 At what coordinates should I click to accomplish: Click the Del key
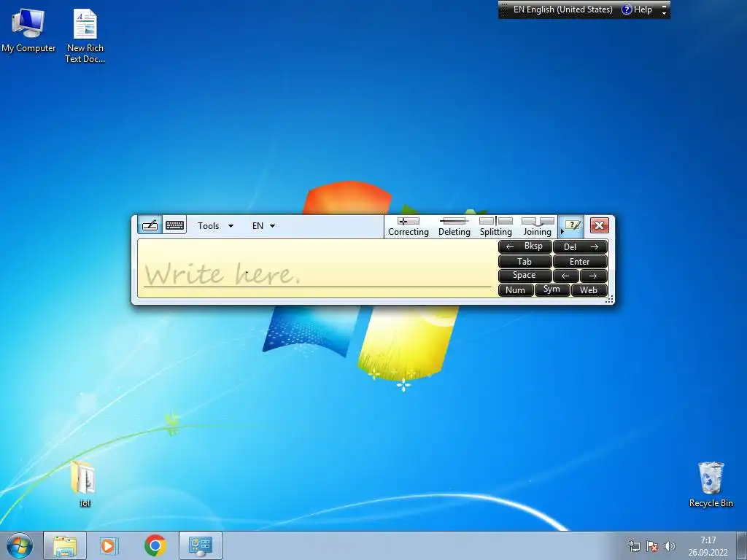point(580,246)
